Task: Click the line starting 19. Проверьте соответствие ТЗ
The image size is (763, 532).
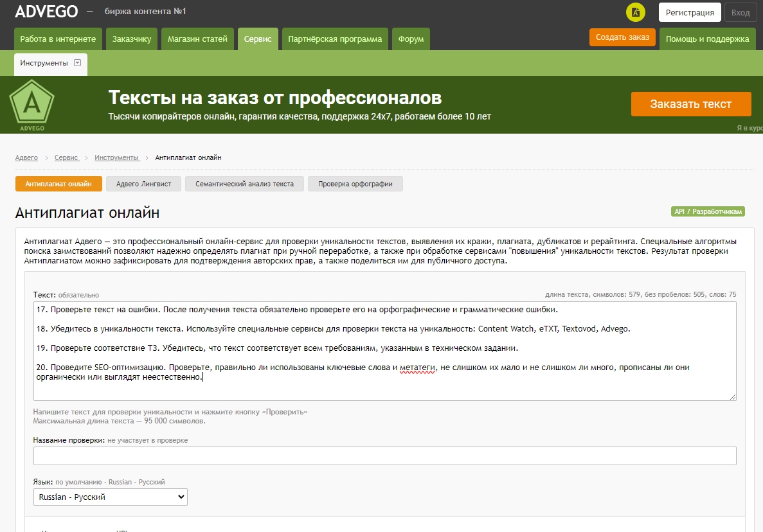Action: click(x=277, y=348)
